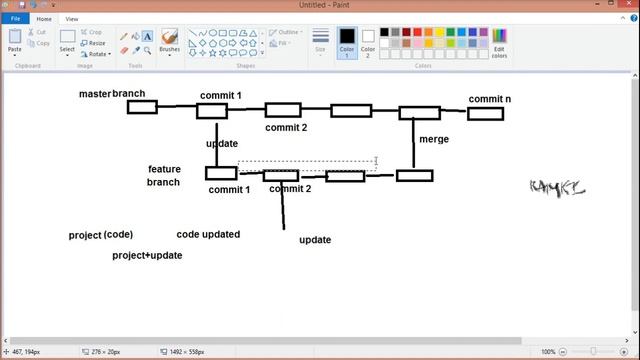Screen dimensions: 640x360
Task: Collapse the ribbon with the chevron
Action: point(623,18)
